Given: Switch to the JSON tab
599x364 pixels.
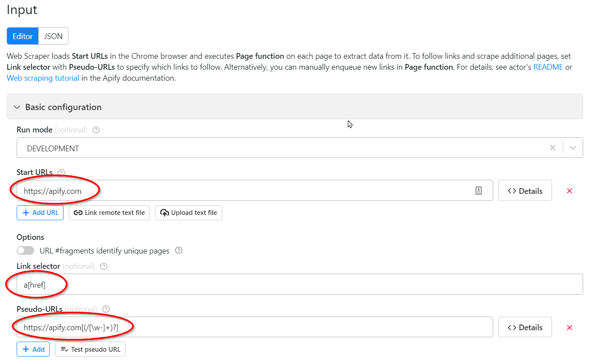Looking at the screenshot, I should tap(54, 36).
